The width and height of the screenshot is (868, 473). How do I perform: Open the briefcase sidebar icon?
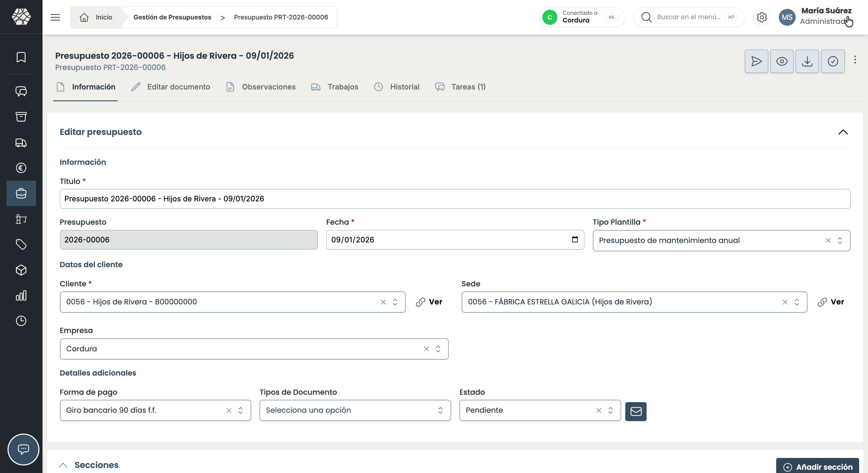click(21, 193)
